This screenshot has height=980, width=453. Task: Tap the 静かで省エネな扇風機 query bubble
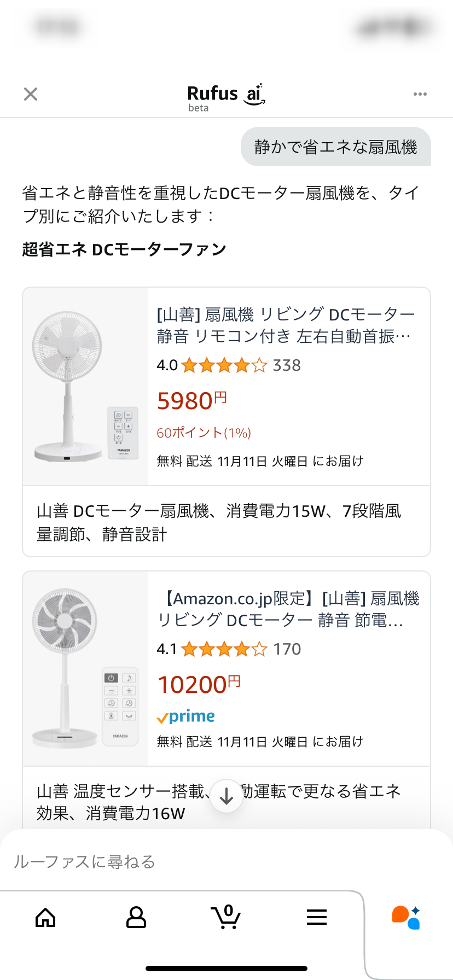[x=335, y=147]
